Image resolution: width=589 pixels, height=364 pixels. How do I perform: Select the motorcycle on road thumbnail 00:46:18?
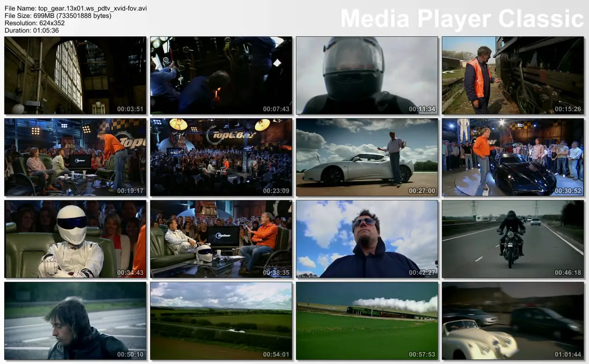(513, 239)
